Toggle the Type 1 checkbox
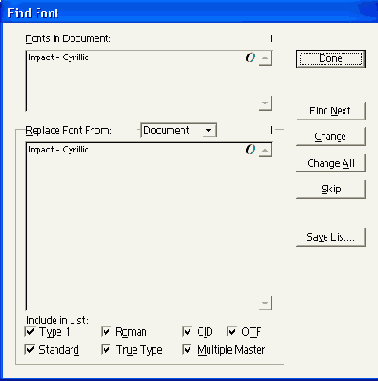The height and width of the screenshot is (381, 378). (30, 331)
